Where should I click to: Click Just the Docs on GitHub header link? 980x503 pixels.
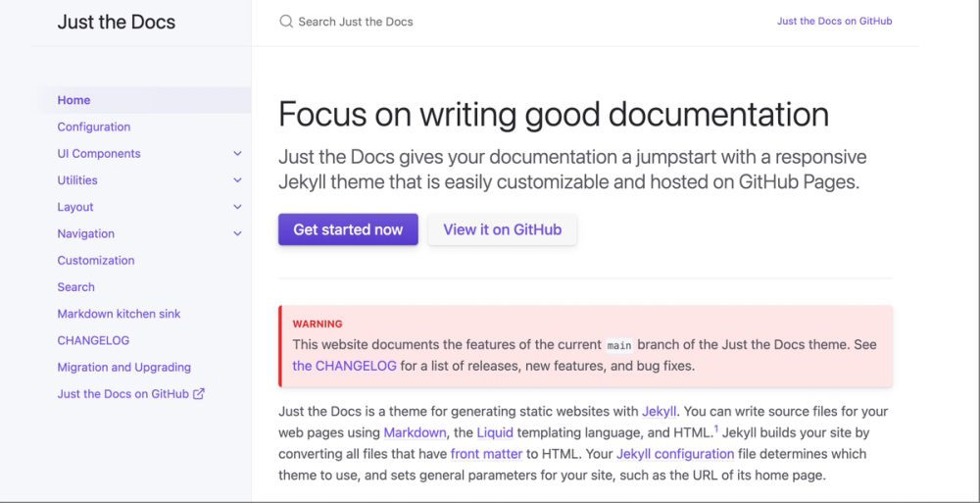pyautogui.click(x=834, y=22)
